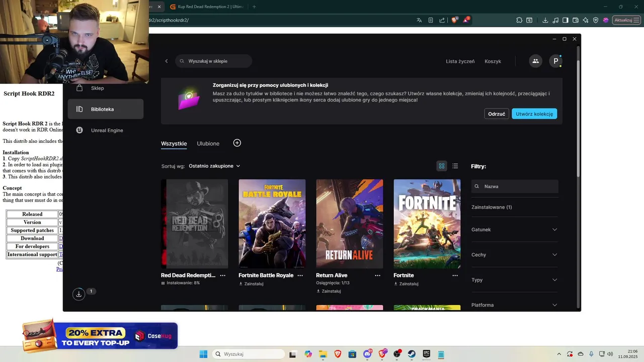Open Brave Rewards triangle icon
The image size is (644, 362).
click(466, 20)
